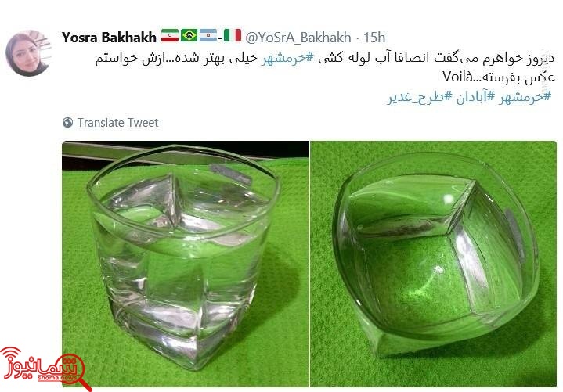
Task: Click the 15h tweet timestamp
Action: [374, 38]
